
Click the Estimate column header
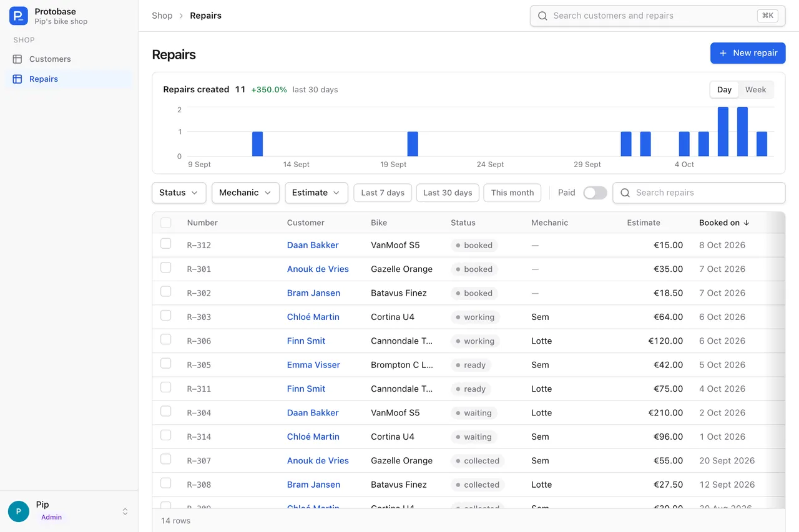644,223
